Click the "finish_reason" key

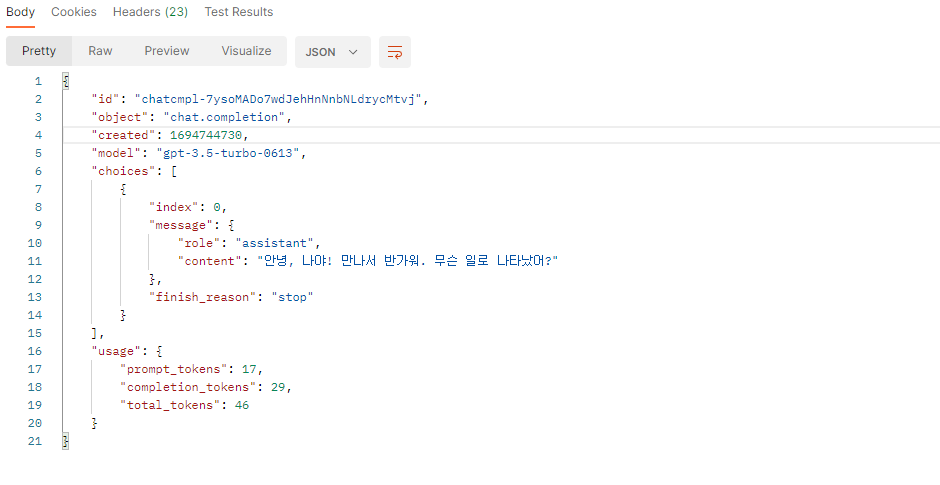coord(203,297)
